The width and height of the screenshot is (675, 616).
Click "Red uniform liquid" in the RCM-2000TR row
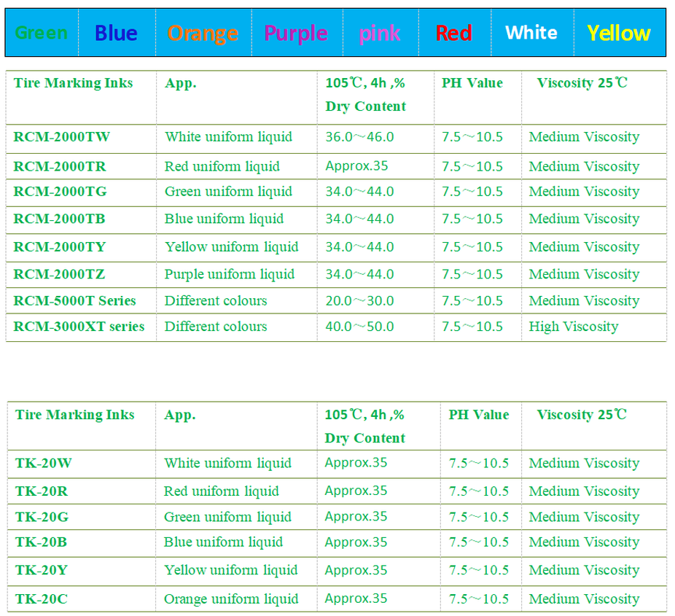tap(222, 167)
